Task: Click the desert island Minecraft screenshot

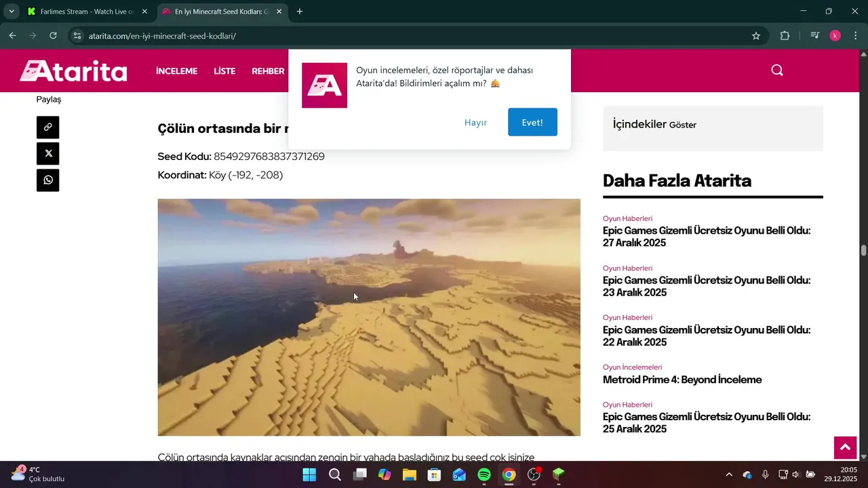Action: pos(369,317)
